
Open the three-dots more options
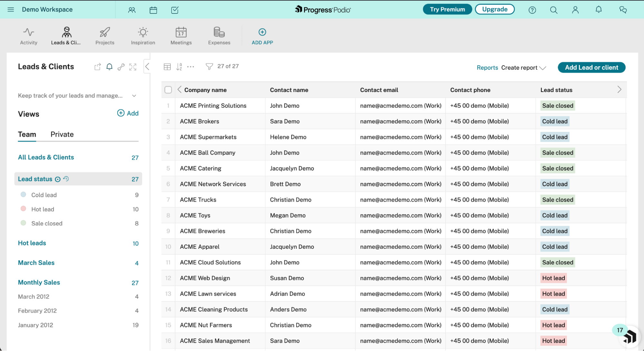tap(191, 67)
